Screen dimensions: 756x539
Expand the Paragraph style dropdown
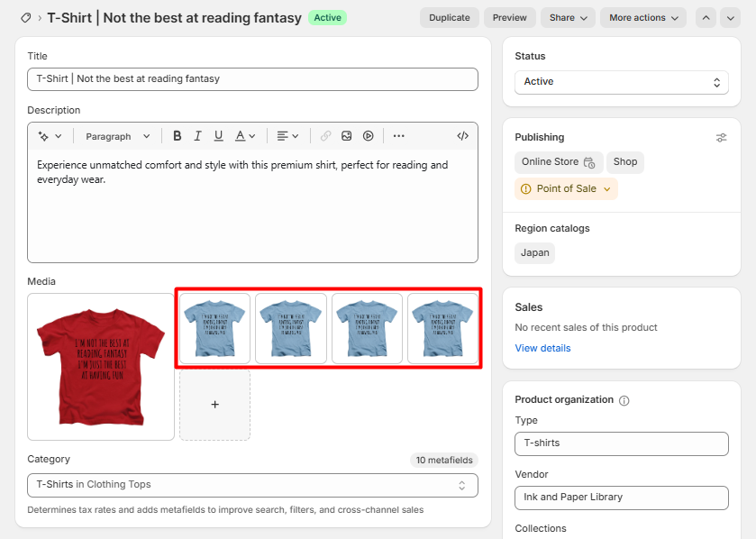[x=115, y=136]
